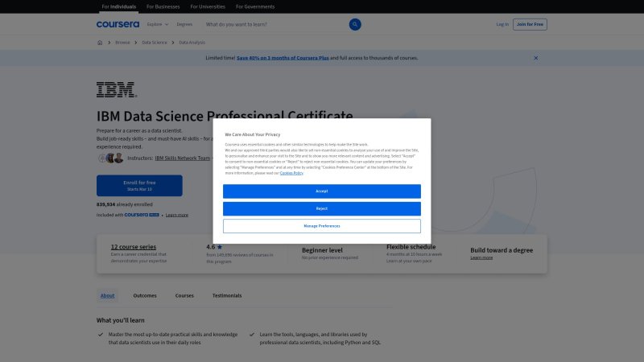Image resolution: width=644 pixels, height=362 pixels.
Task: Open the Save 40% Coursera Plus offer link
Action: point(283,58)
